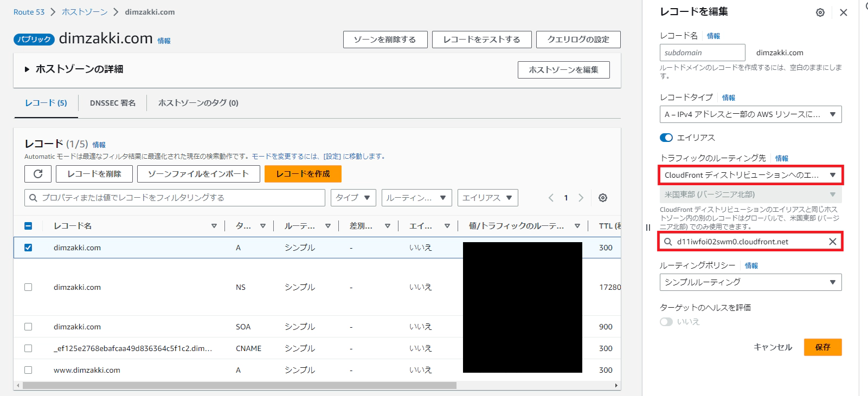868x396 pixels.
Task: Uncheck the selected dimzakki.com A record
Action: coord(28,248)
